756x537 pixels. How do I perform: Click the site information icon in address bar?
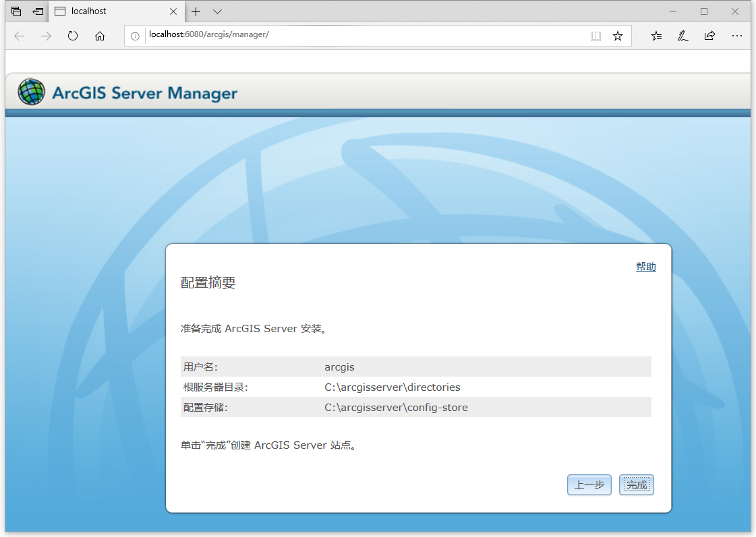tap(135, 36)
